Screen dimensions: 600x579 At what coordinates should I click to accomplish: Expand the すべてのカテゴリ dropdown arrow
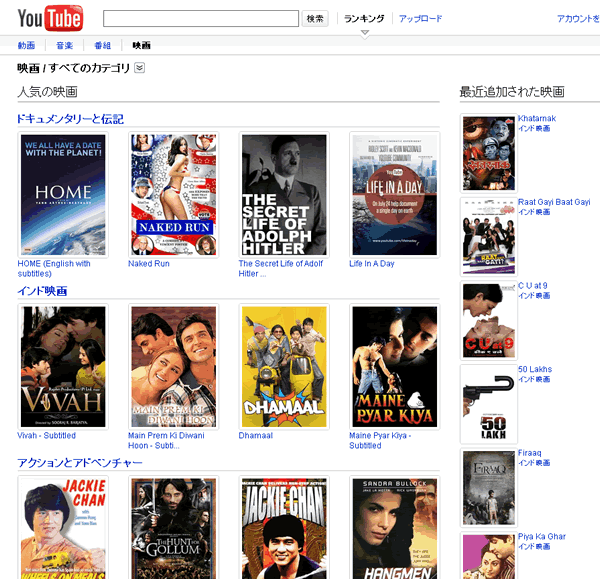tap(139, 68)
